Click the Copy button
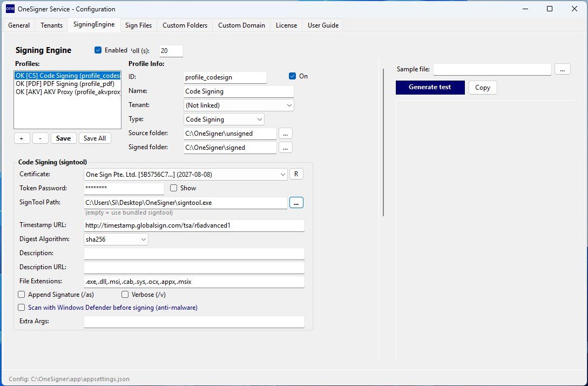Image resolution: width=588 pixels, height=386 pixels. (483, 88)
